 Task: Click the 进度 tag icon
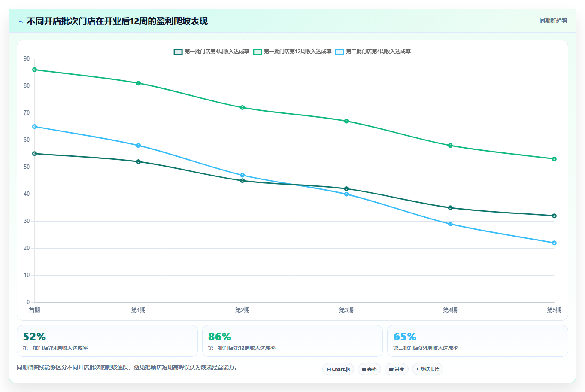(x=391, y=369)
